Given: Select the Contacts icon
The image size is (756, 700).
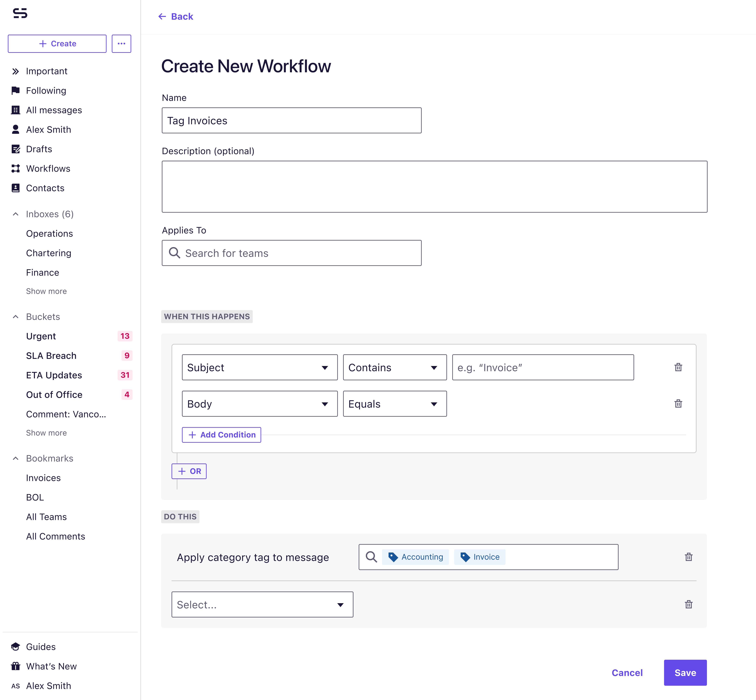Looking at the screenshot, I should pos(16,188).
